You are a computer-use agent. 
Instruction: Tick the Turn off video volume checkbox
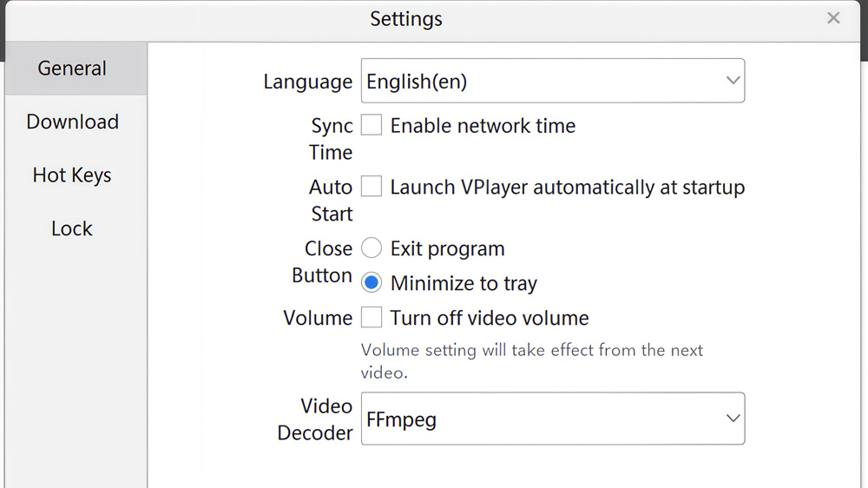click(372, 318)
